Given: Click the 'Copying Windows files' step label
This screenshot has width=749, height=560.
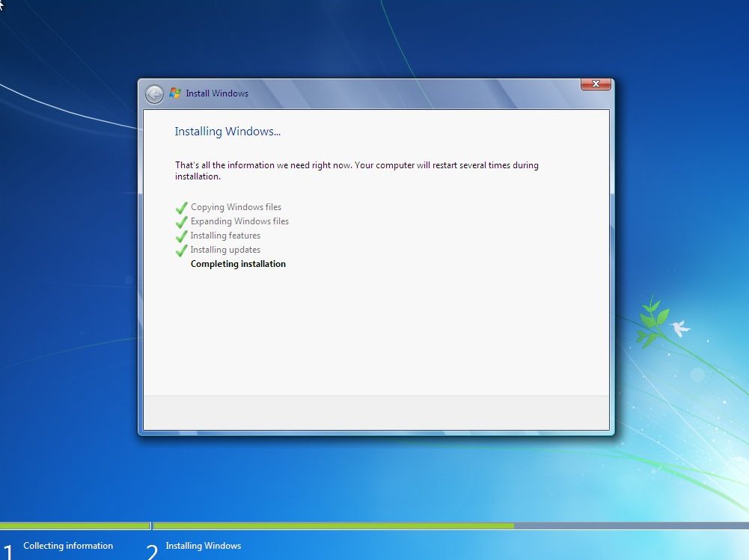Looking at the screenshot, I should click(x=236, y=207).
